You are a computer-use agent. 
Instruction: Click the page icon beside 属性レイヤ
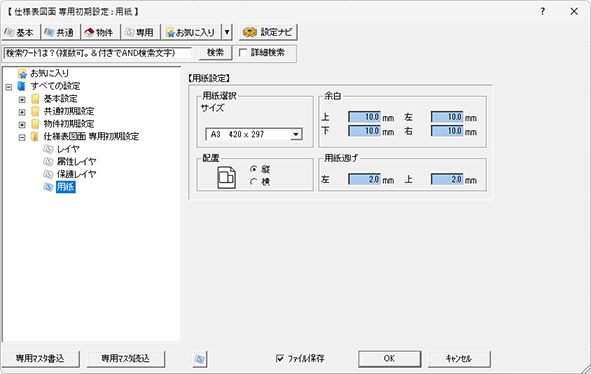tap(48, 162)
